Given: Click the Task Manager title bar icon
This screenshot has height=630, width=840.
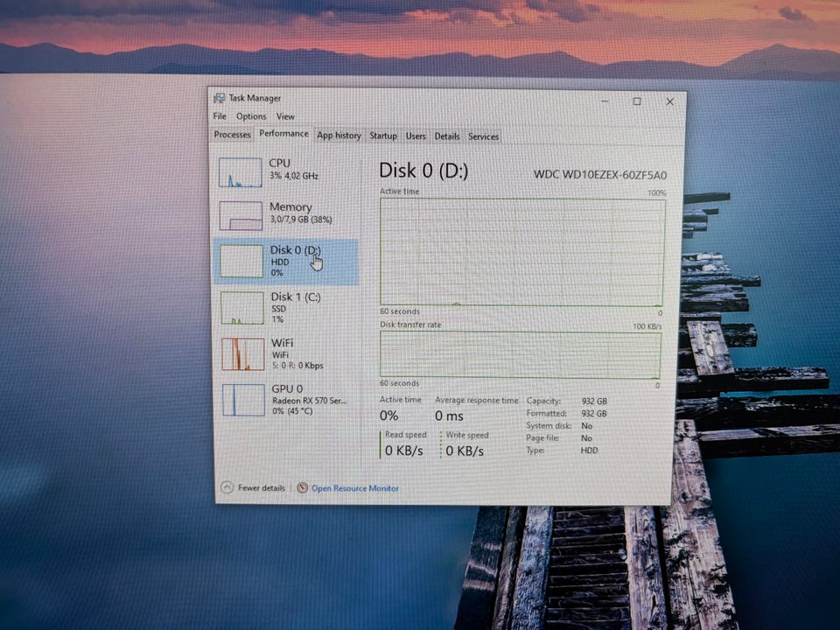Looking at the screenshot, I should pyautogui.click(x=219, y=98).
